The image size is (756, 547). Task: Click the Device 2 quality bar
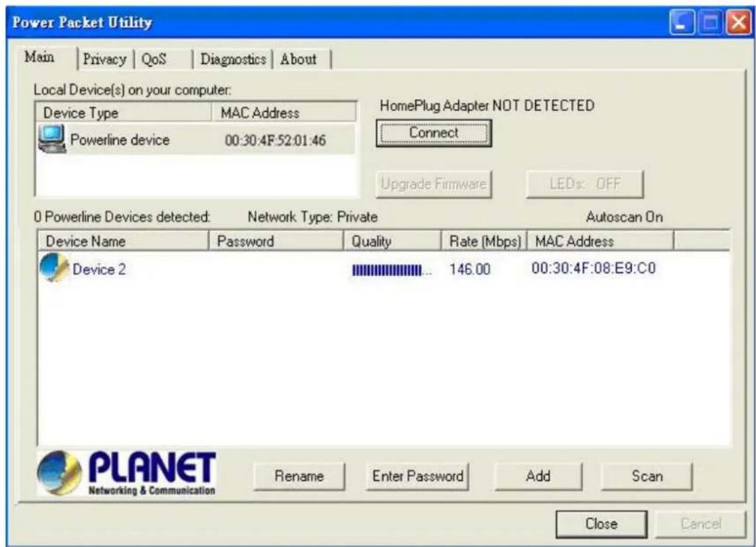[x=392, y=271]
